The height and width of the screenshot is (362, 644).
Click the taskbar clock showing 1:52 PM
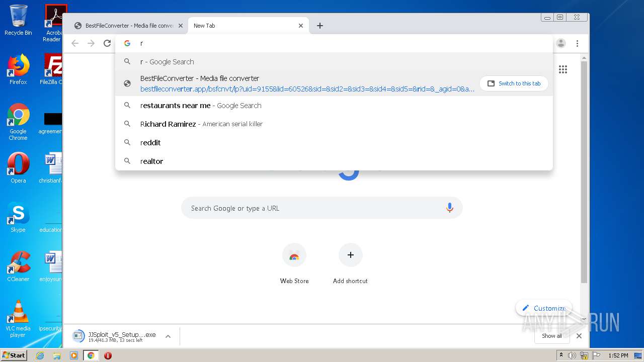coord(618,355)
